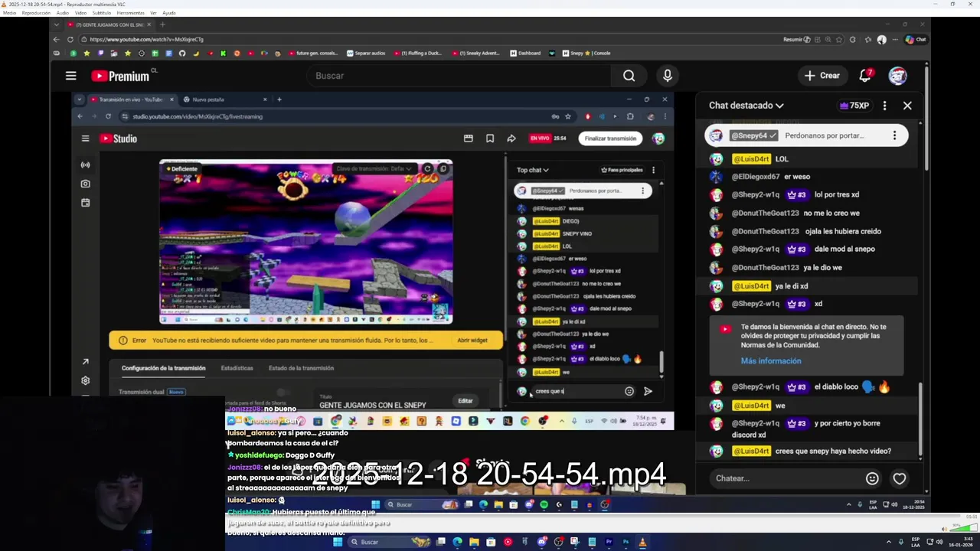980x551 pixels.
Task: Switch to Estado de la transmisión tab
Action: 301,368
